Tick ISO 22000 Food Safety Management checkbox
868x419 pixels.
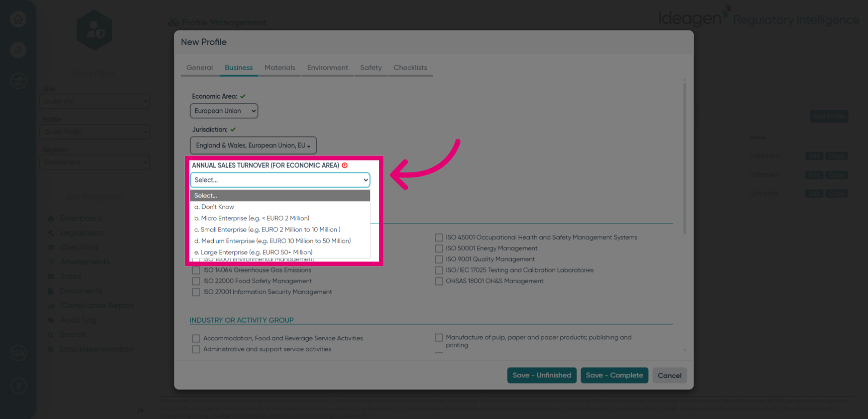pyautogui.click(x=196, y=281)
